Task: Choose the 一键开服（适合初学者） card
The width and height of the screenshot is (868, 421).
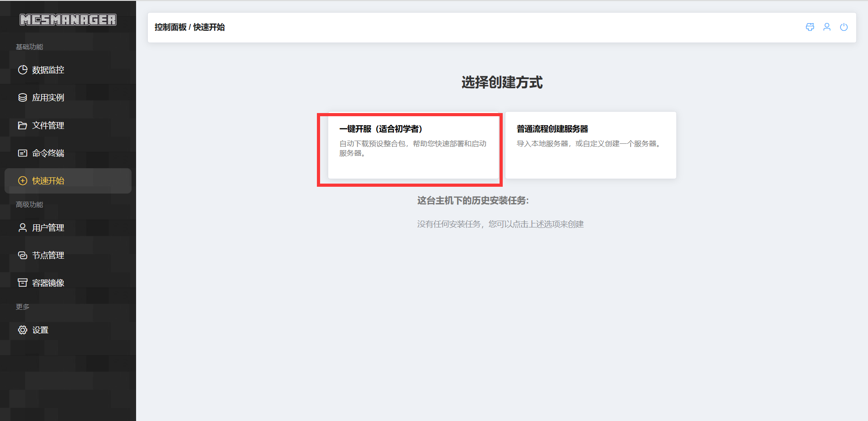Action: [x=413, y=145]
